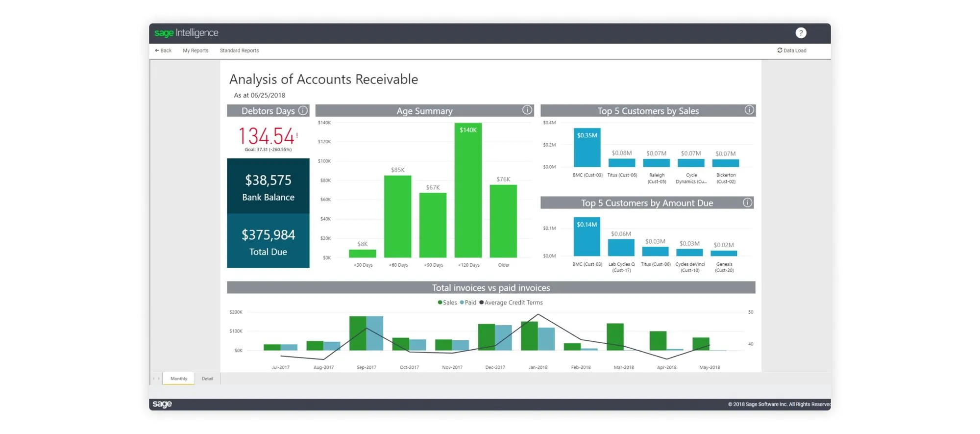Go back using the Back arrow
The height and width of the screenshot is (434, 980).
[x=163, y=51]
